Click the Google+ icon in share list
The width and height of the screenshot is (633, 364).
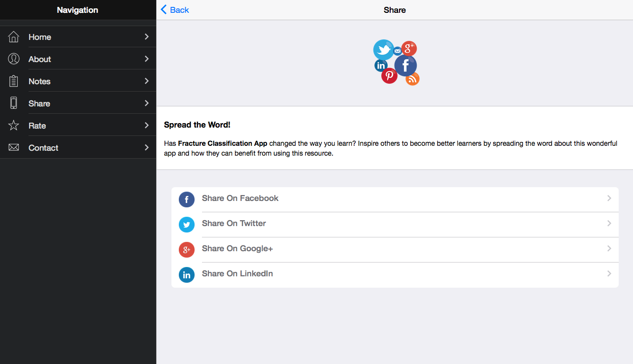(187, 250)
